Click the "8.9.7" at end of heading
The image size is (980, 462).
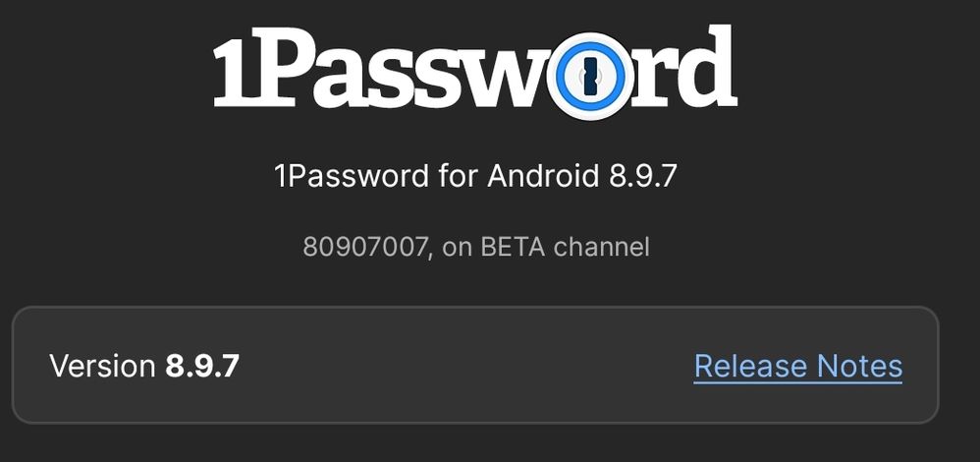point(642,177)
